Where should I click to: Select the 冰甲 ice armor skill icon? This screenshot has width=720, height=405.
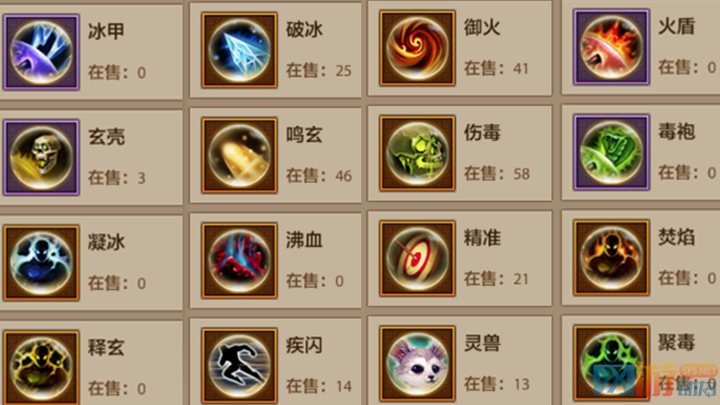click(41, 52)
